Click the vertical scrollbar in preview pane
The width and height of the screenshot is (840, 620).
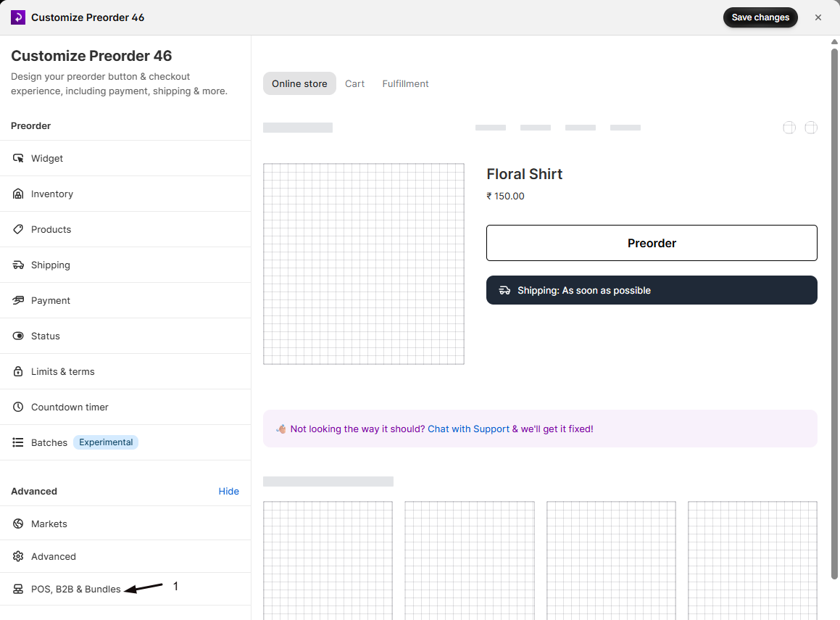[x=834, y=313]
